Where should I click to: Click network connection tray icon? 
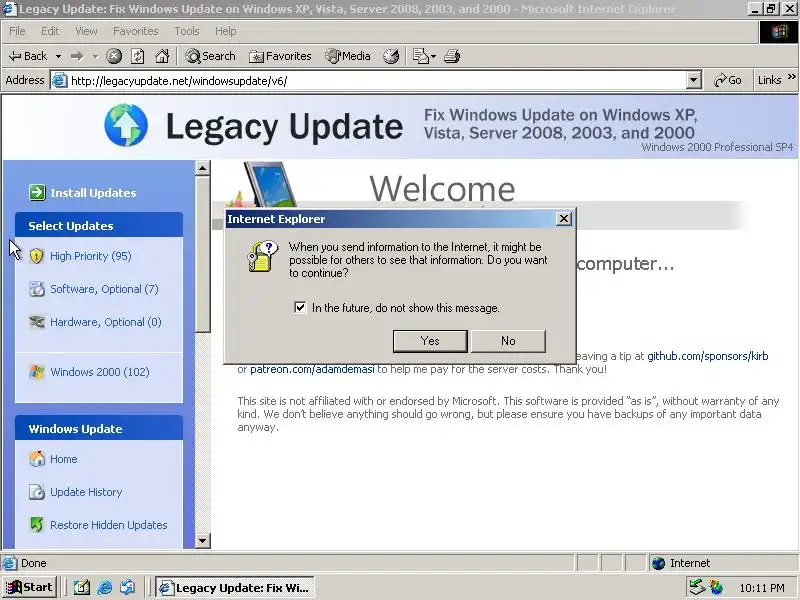point(696,587)
